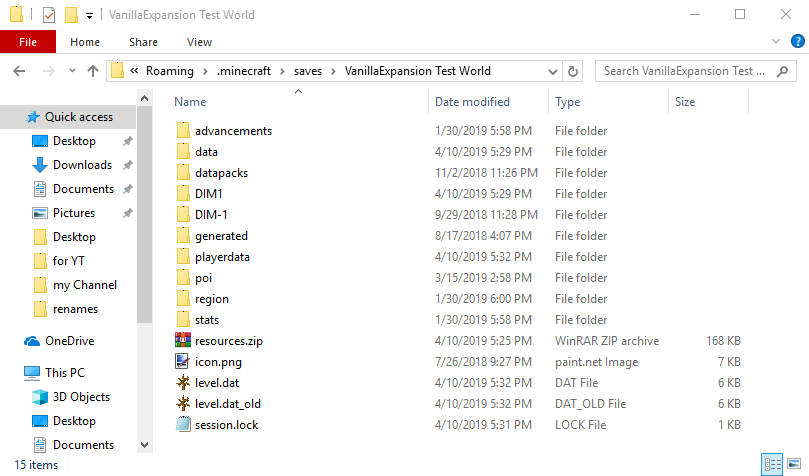The width and height of the screenshot is (809, 476).
Task: Click the chevron after .minecraft in path
Action: click(282, 71)
